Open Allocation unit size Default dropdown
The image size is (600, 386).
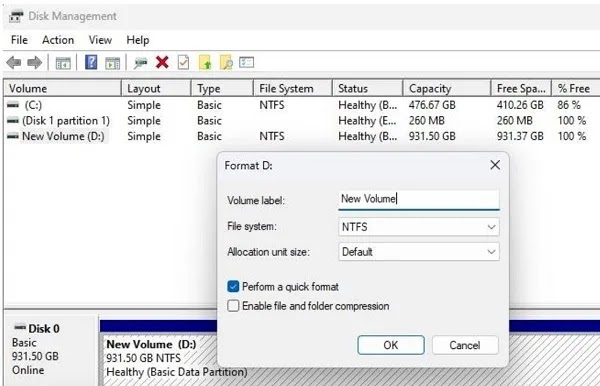point(419,252)
